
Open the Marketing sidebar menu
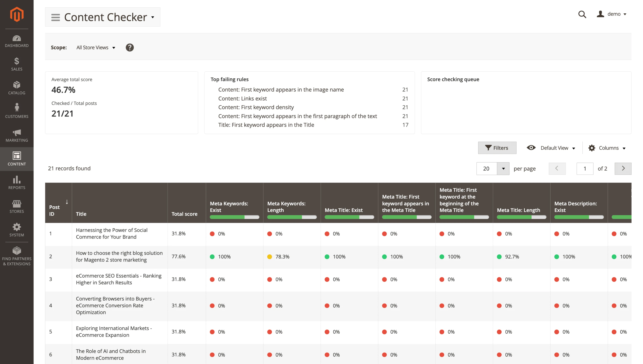17,135
